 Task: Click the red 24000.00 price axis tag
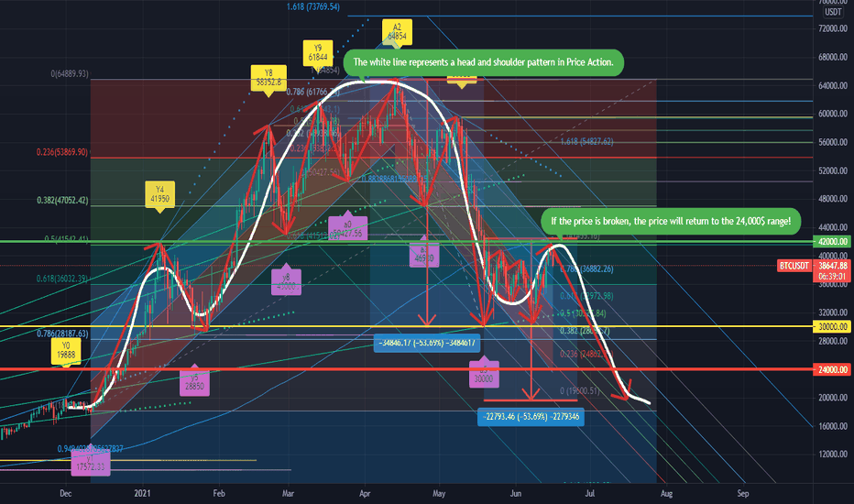coord(832,369)
